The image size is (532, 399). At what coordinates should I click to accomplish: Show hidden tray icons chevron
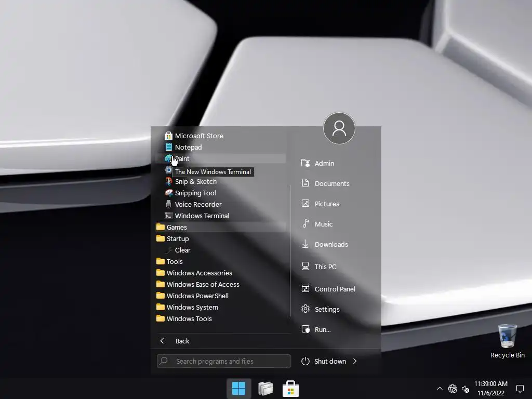click(440, 389)
